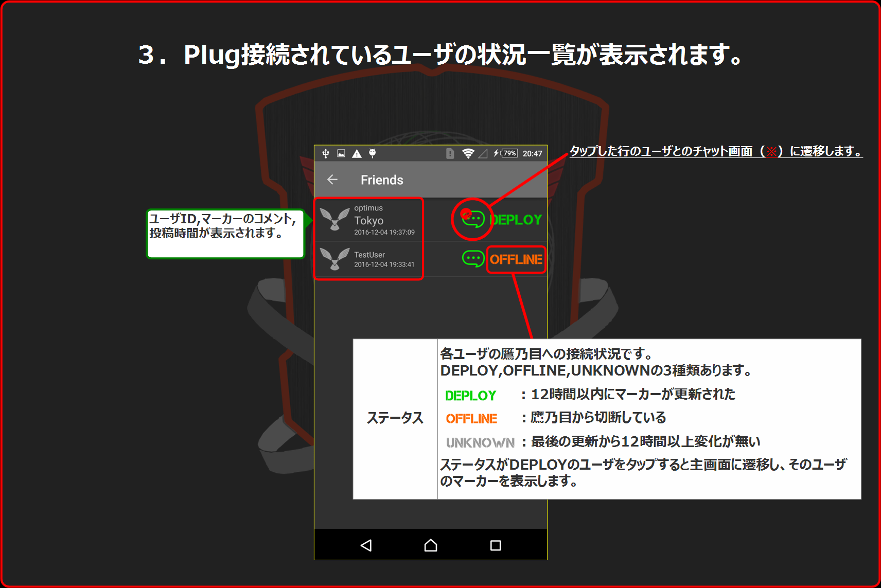Tap the warning triangle notification icon
The image size is (881, 588).
[357, 153]
